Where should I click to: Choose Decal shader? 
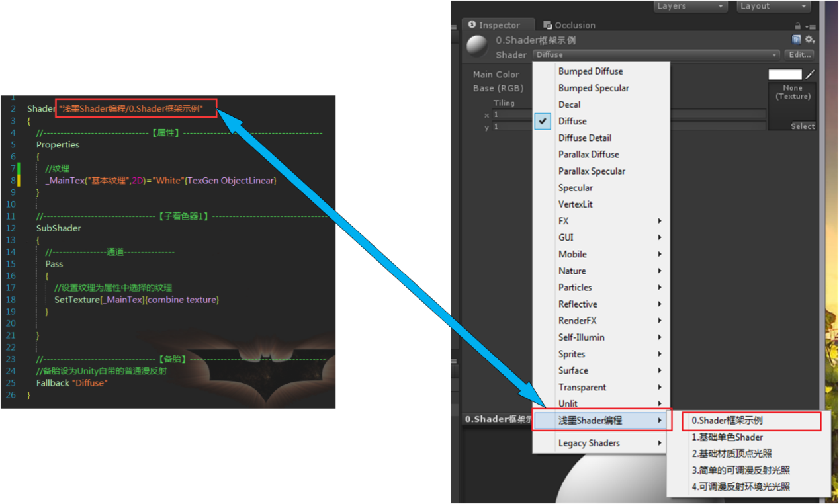pyautogui.click(x=601, y=105)
